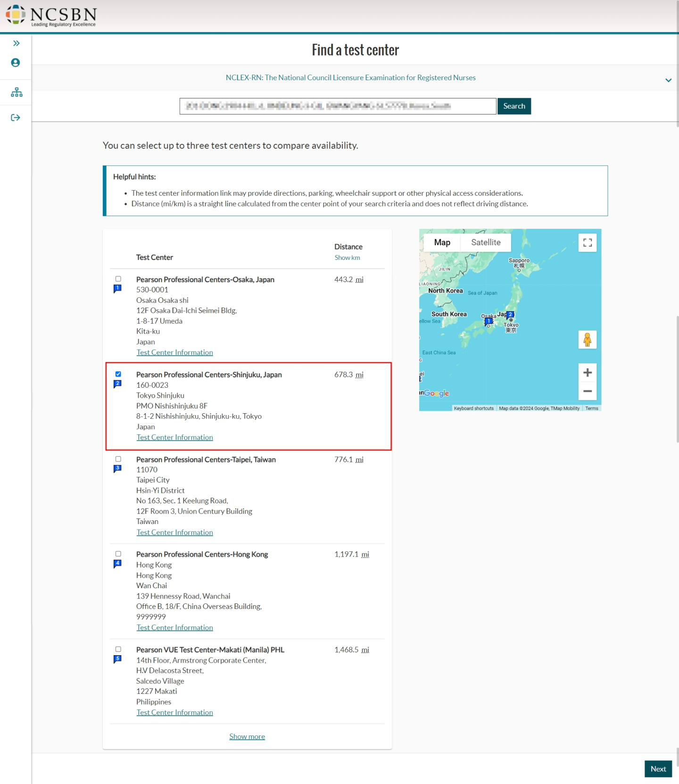Click marker flag 5 beside Makati listing

(x=117, y=659)
